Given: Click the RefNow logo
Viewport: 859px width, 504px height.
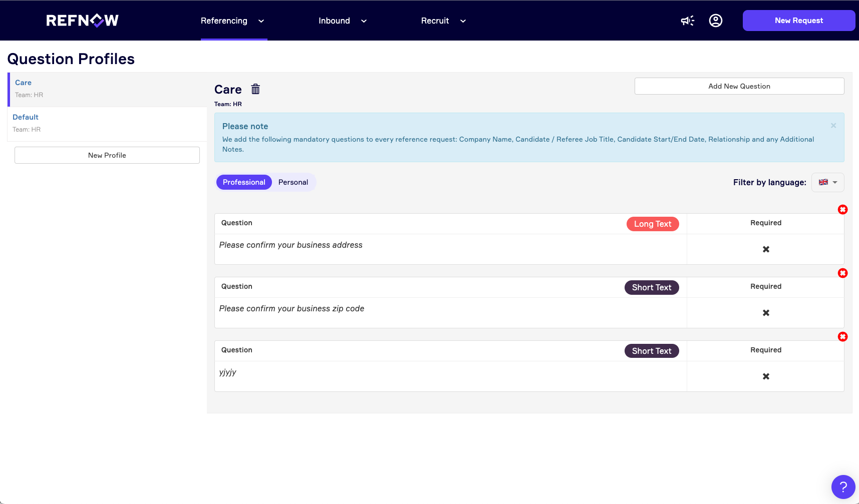Looking at the screenshot, I should [82, 21].
